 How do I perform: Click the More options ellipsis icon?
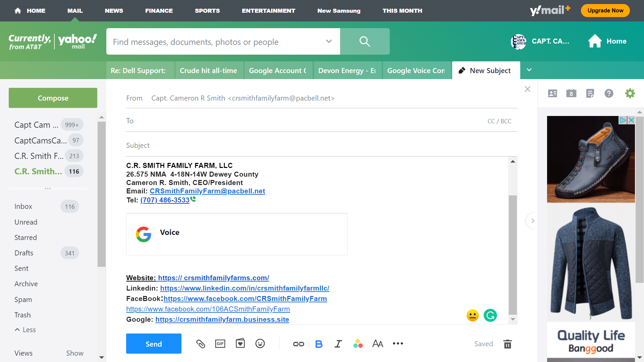(x=397, y=344)
